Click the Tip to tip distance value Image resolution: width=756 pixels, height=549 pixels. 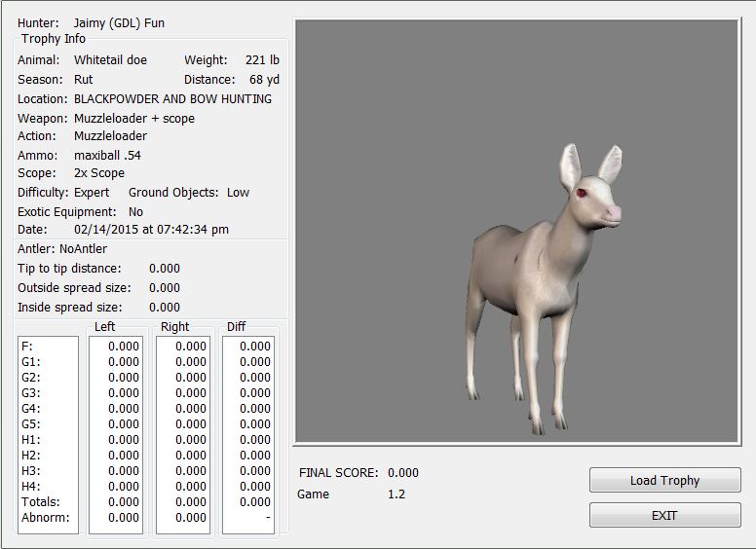tap(165, 268)
